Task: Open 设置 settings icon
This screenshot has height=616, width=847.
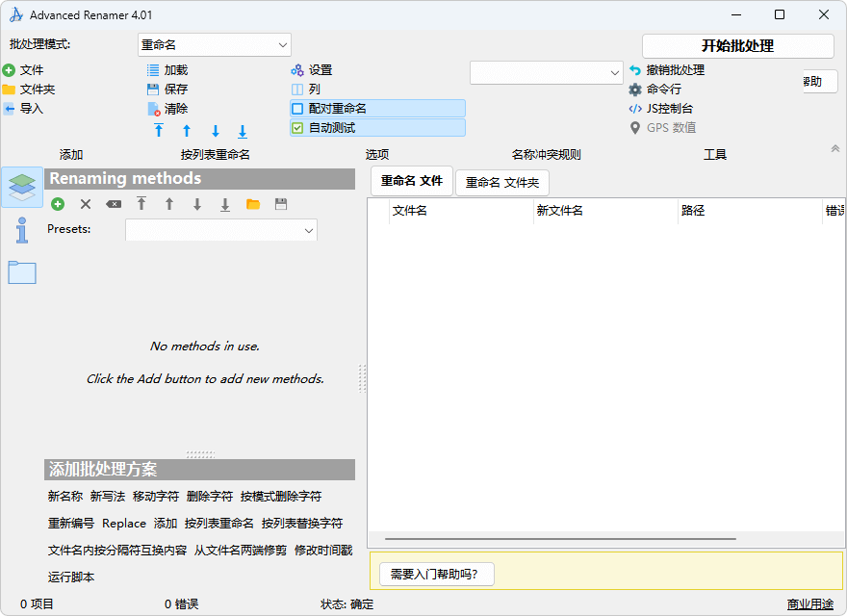Action: (x=297, y=70)
